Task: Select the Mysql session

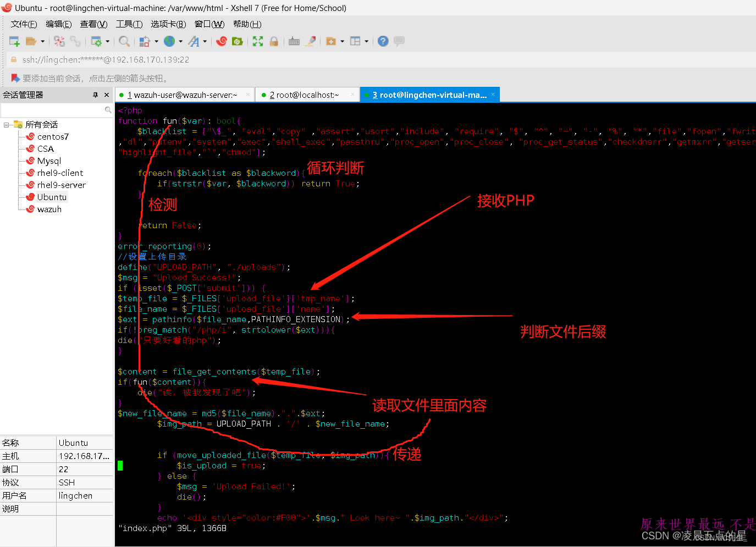Action: (x=49, y=161)
